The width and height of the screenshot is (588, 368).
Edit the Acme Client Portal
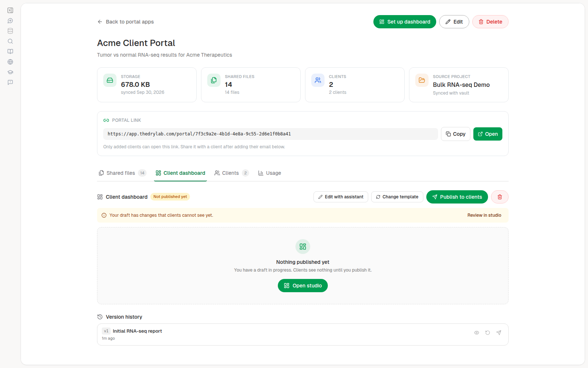[454, 22]
